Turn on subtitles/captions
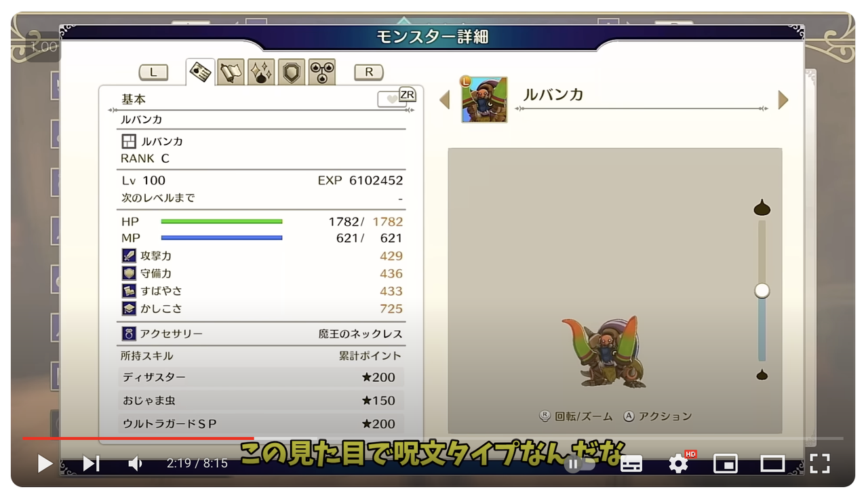The width and height of the screenshot is (868, 491). (x=631, y=464)
